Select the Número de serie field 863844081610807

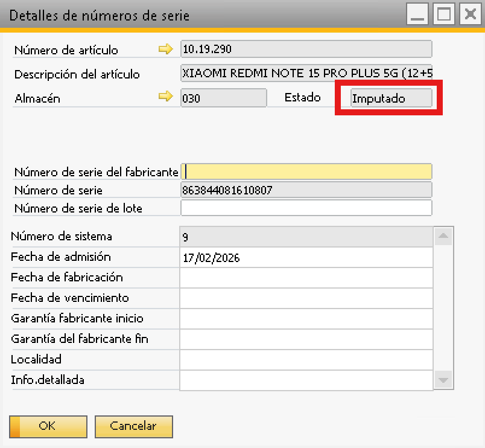coord(306,190)
